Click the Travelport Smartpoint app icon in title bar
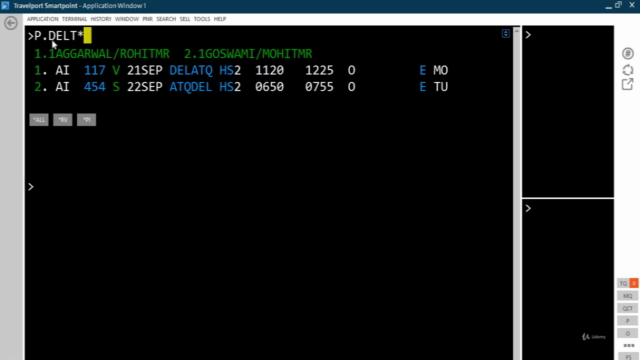The image size is (640, 360). (5, 6)
